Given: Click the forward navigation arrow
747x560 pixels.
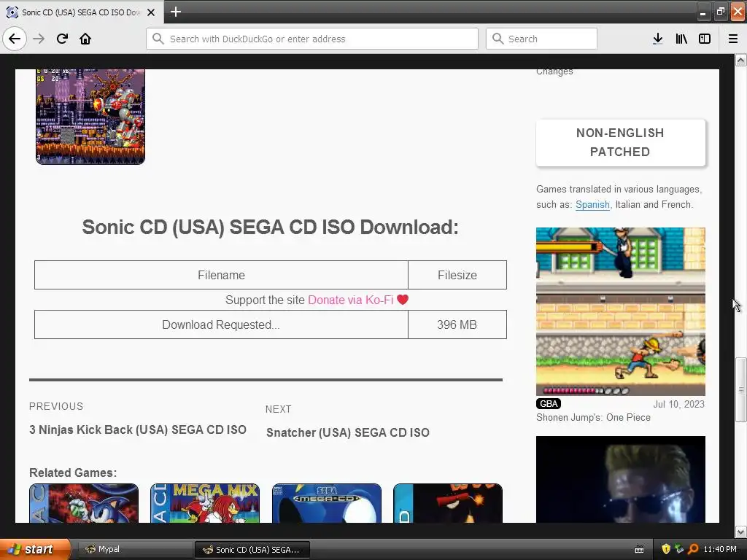Looking at the screenshot, I should (x=39, y=39).
